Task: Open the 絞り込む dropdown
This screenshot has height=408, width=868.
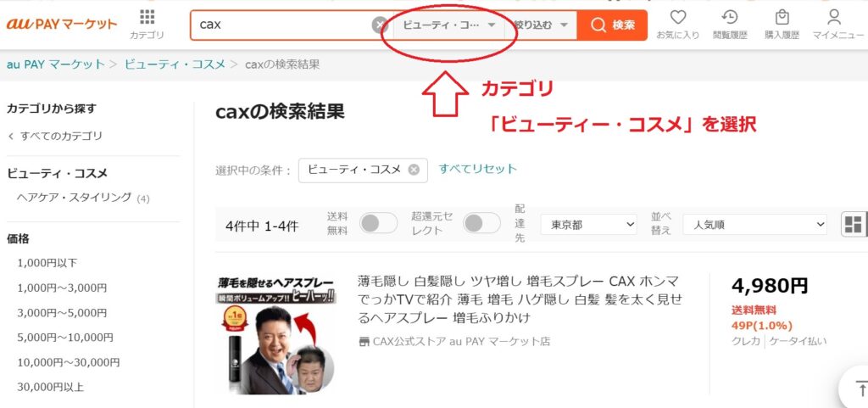Action: tap(541, 25)
